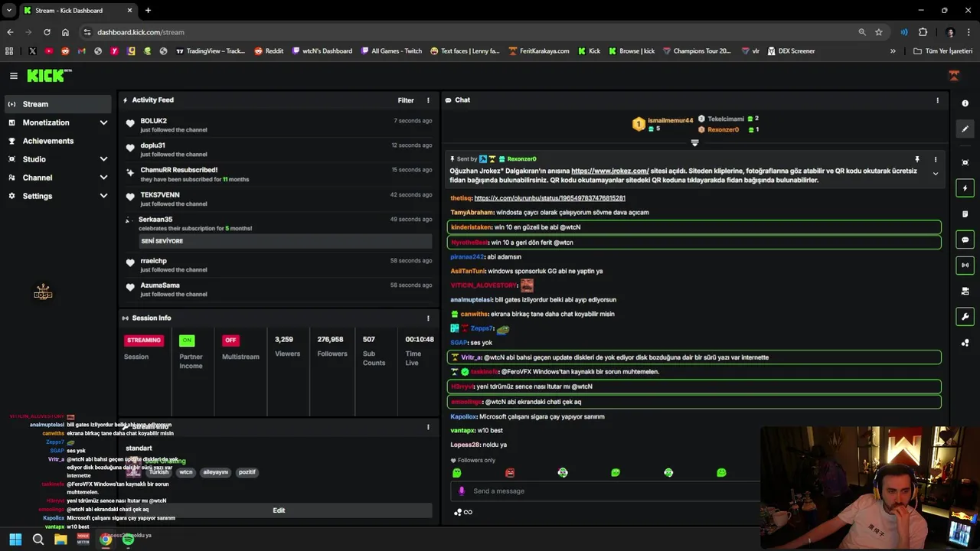Toggle the chat bubble panel icon in sidebar
This screenshot has width=980, height=551.
click(x=965, y=240)
